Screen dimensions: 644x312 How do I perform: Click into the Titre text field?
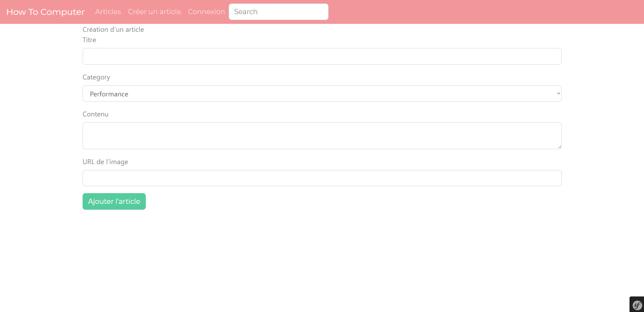tap(322, 56)
